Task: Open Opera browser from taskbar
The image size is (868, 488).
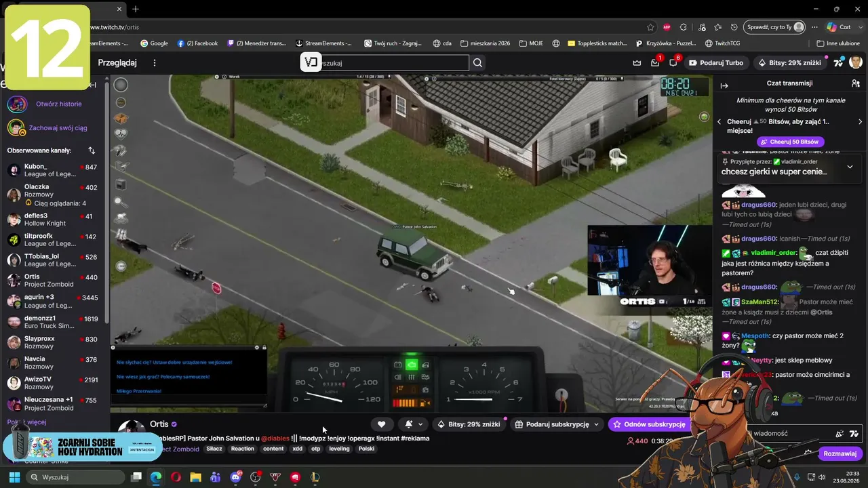Action: pos(176,477)
